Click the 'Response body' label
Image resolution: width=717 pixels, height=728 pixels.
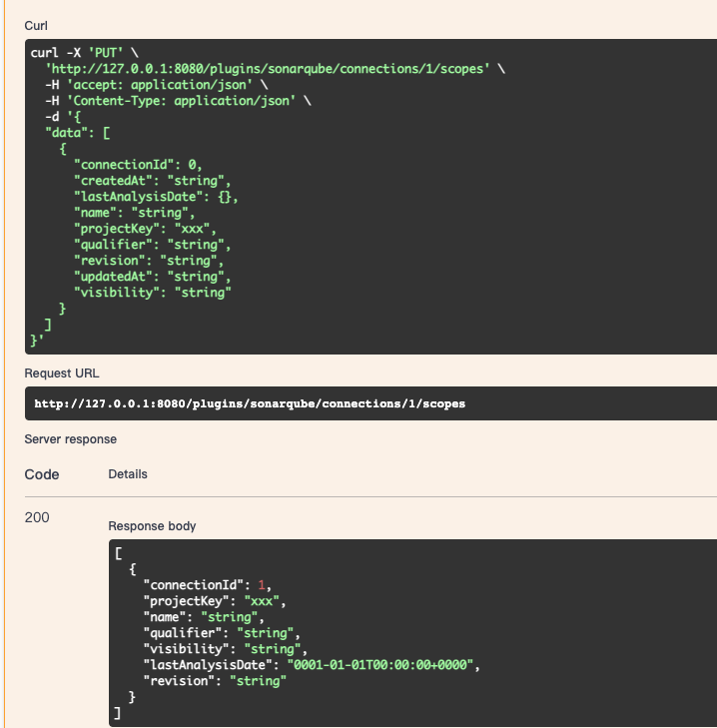[x=152, y=526]
